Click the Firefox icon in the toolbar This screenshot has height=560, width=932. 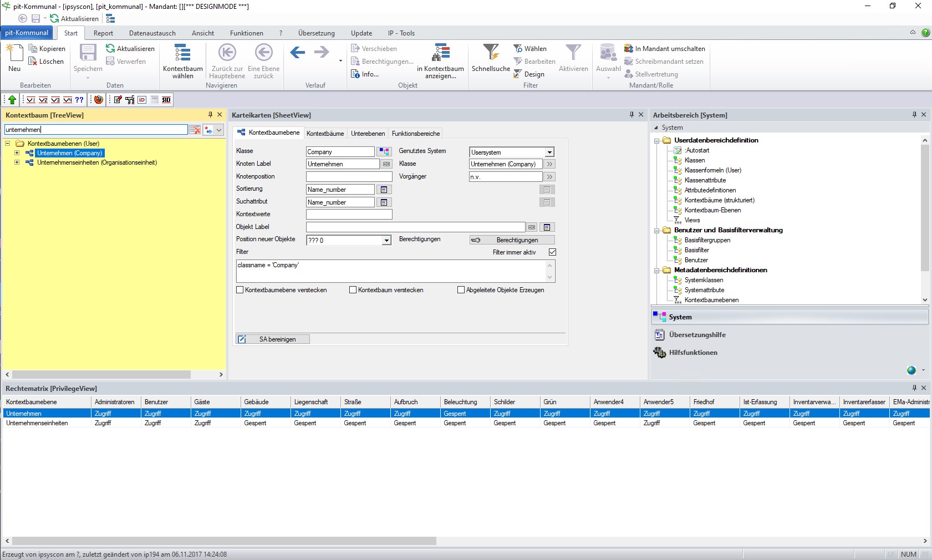(x=99, y=100)
